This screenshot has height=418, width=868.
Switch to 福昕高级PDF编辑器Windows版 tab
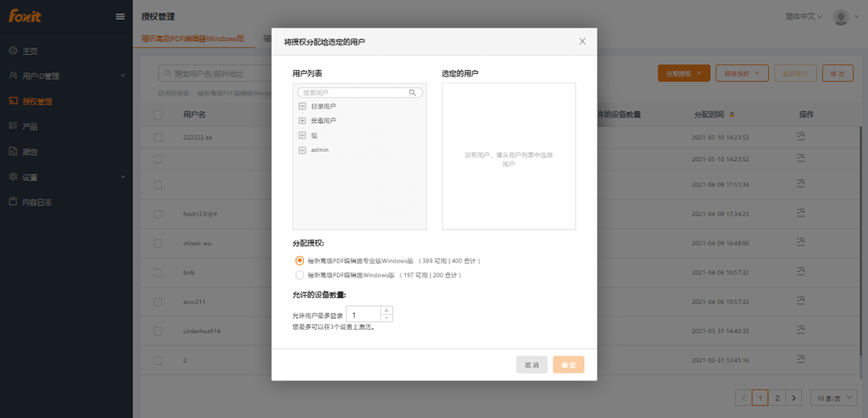point(193,39)
